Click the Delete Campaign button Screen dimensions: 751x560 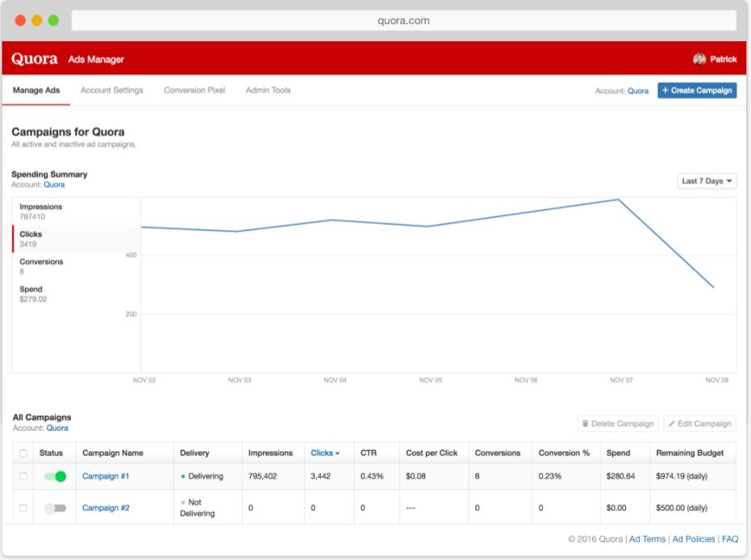pos(618,424)
